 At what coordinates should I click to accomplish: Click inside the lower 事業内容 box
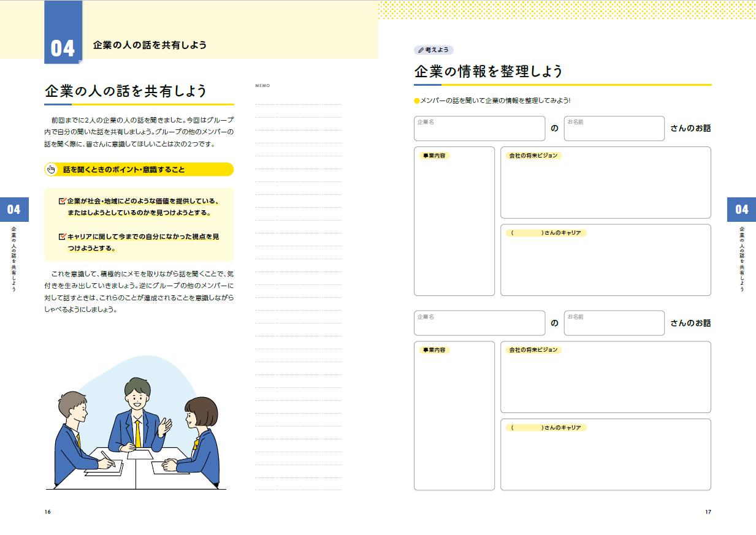tap(454, 415)
